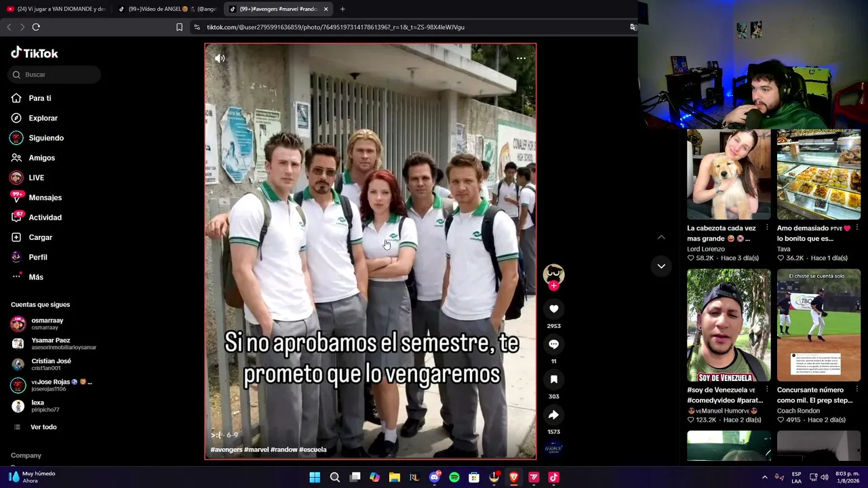
Task: Follow the creator via the red plus badge
Action: click(553, 285)
